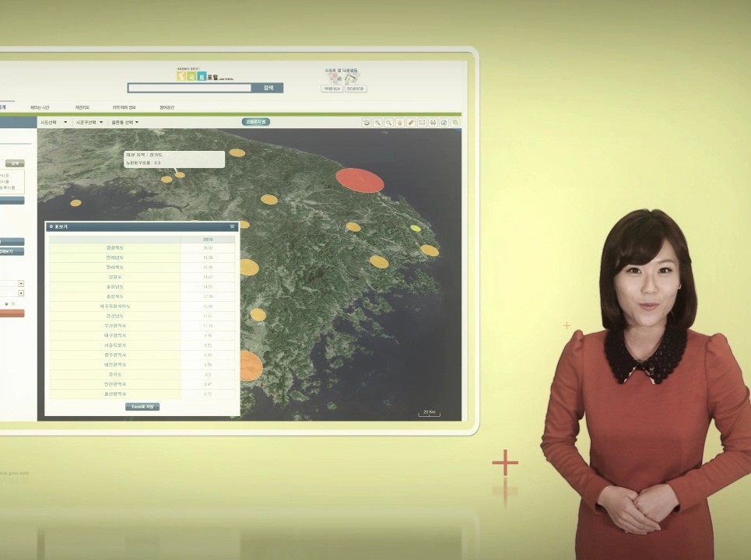Open the 시도선택 dropdown
The width and height of the screenshot is (751, 560).
(x=54, y=122)
